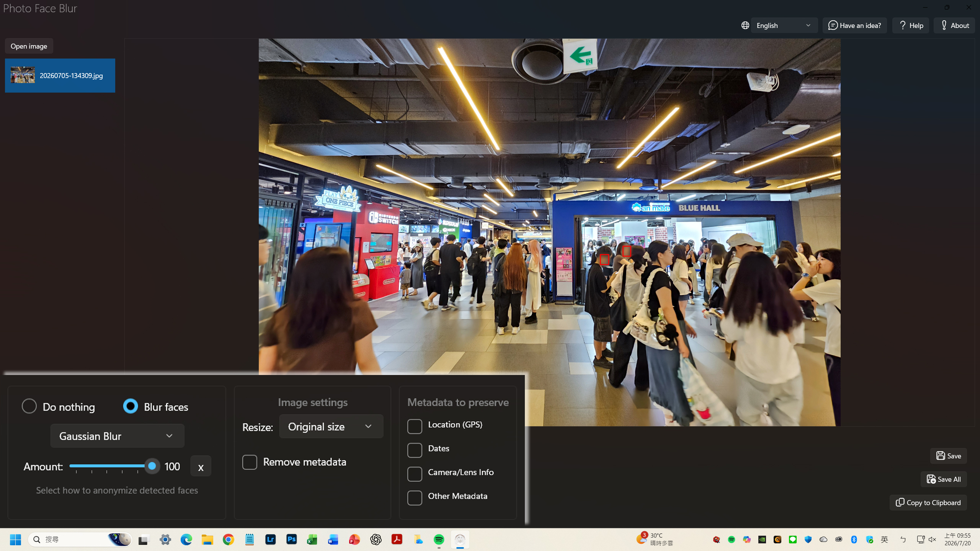
Task: Select the 20260705-134309.jpg thumbnail
Action: coord(60,75)
